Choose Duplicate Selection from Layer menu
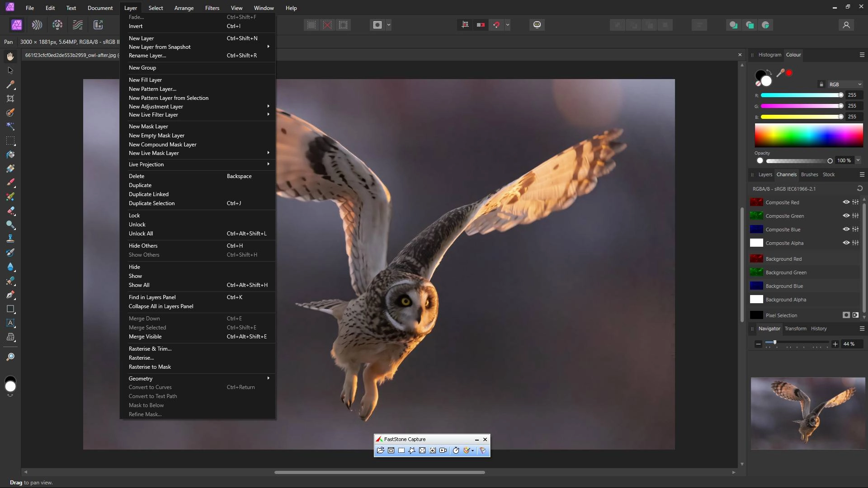Image resolution: width=868 pixels, height=488 pixels. [198, 203]
